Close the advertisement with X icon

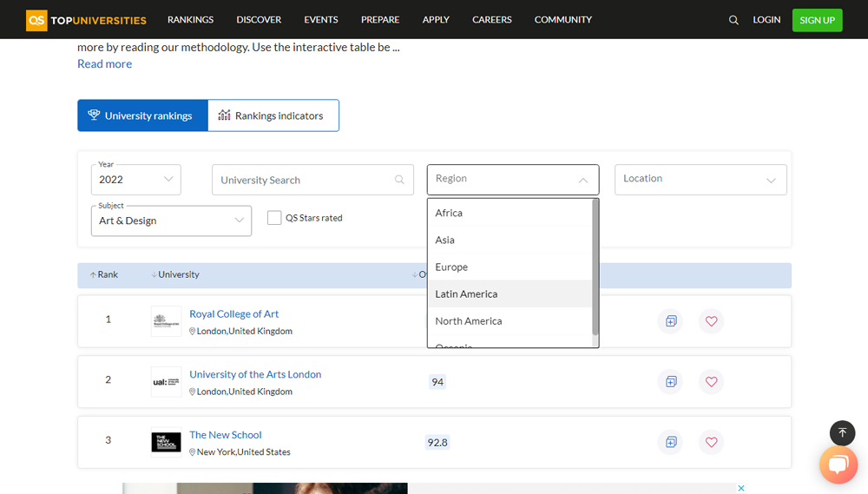pyautogui.click(x=740, y=488)
